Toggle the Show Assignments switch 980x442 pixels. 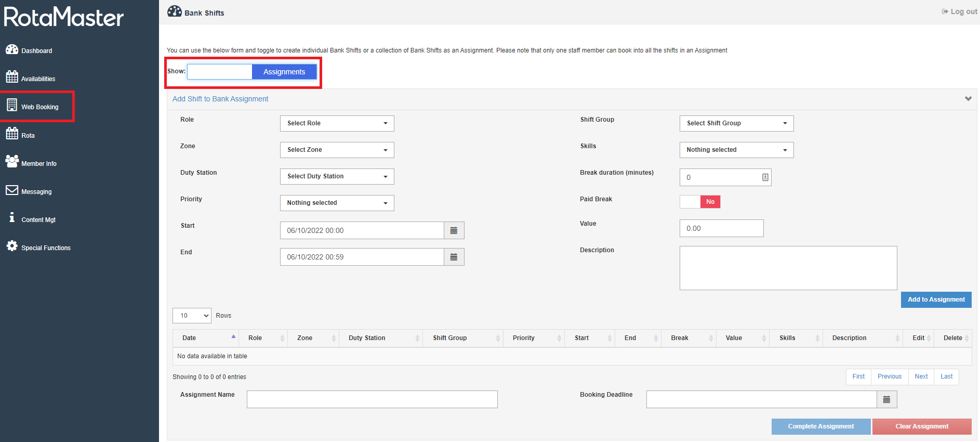pyautogui.click(x=252, y=72)
